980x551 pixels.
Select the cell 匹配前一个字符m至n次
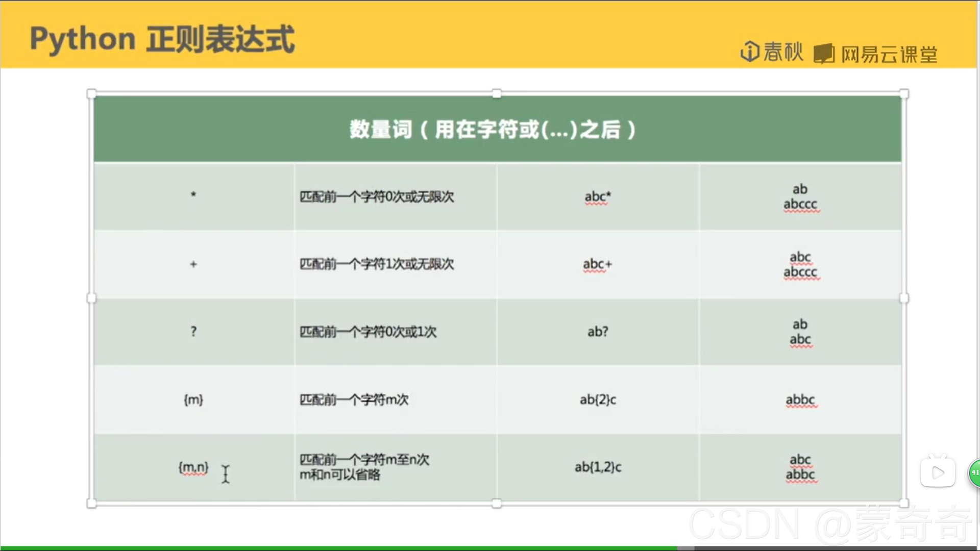click(x=396, y=467)
